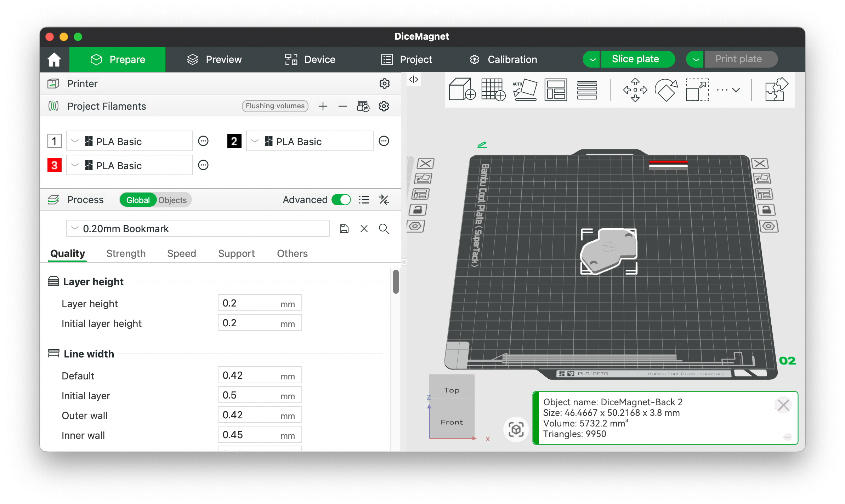Save the 0.20mm Bookmark preset
845x504 pixels.
tap(344, 229)
